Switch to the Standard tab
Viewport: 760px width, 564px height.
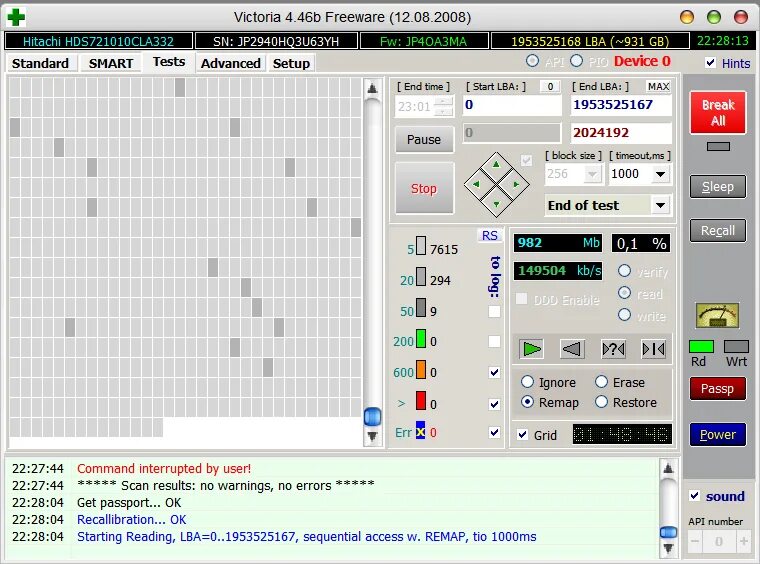pyautogui.click(x=40, y=63)
